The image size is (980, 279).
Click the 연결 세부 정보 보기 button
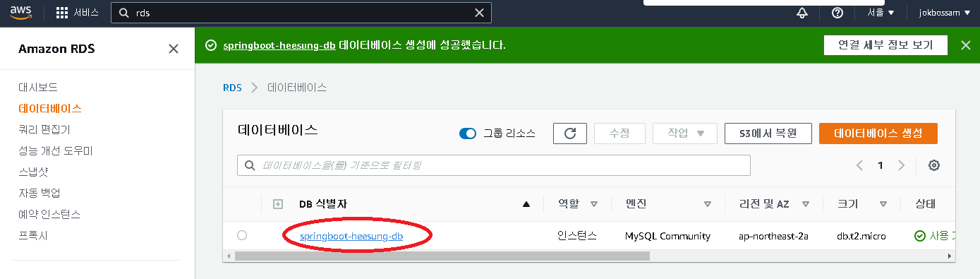click(x=885, y=44)
